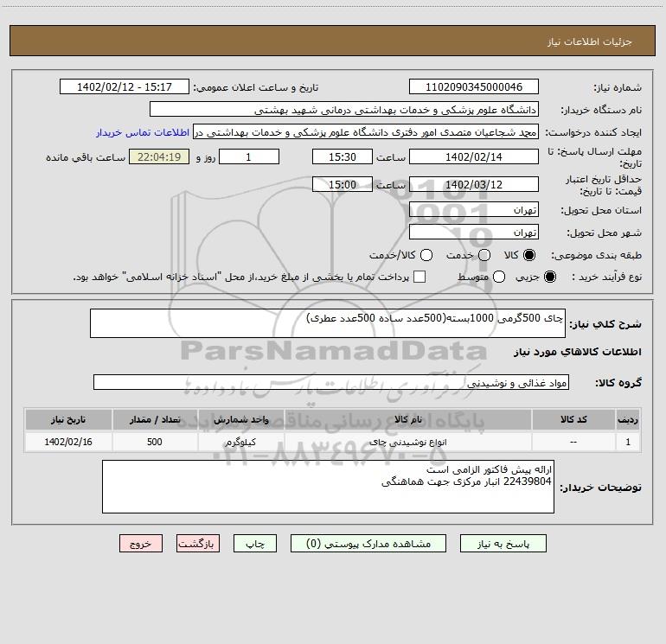Click the اطلاعات کالاهای مورد نیاز heading
This screenshot has width=666, height=644.
tap(577, 352)
